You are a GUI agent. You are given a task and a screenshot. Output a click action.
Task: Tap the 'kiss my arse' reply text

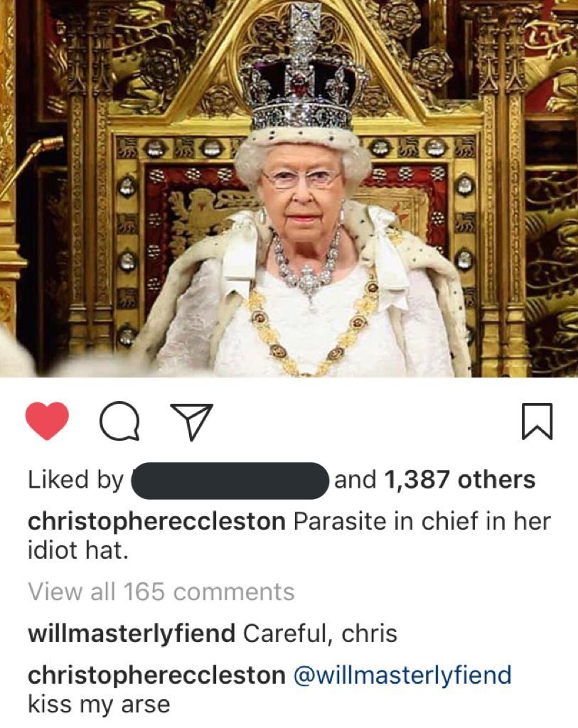point(99,705)
